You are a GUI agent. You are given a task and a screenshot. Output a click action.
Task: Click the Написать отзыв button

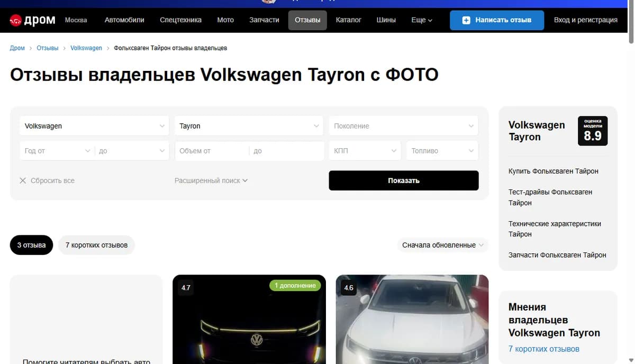[497, 20]
